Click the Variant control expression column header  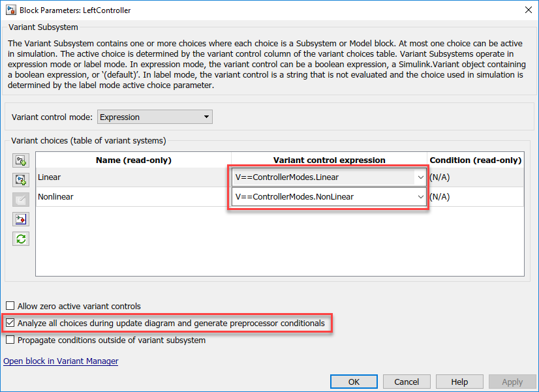pos(329,160)
